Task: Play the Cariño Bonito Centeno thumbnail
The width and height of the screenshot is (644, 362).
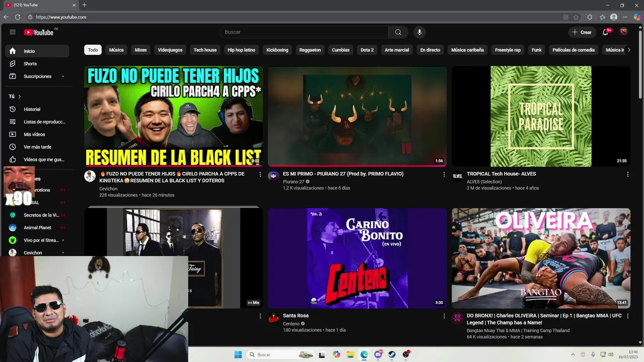Action: [357, 258]
